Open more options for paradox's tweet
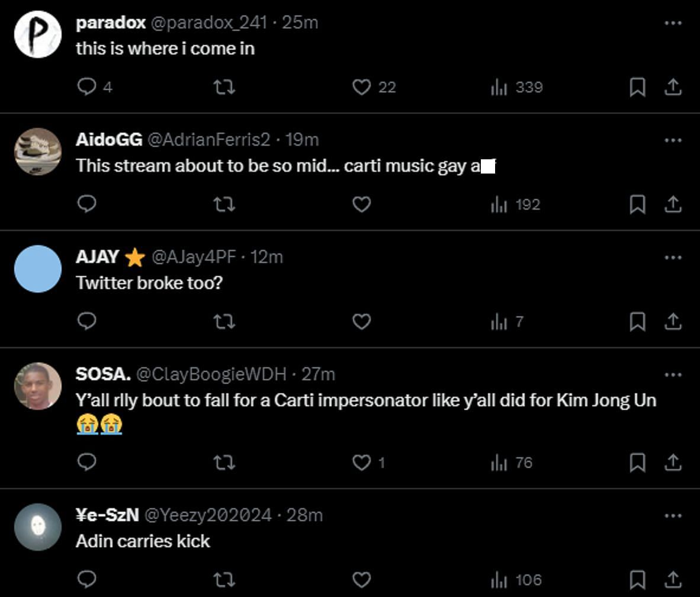The height and width of the screenshot is (597, 700). coord(673,23)
